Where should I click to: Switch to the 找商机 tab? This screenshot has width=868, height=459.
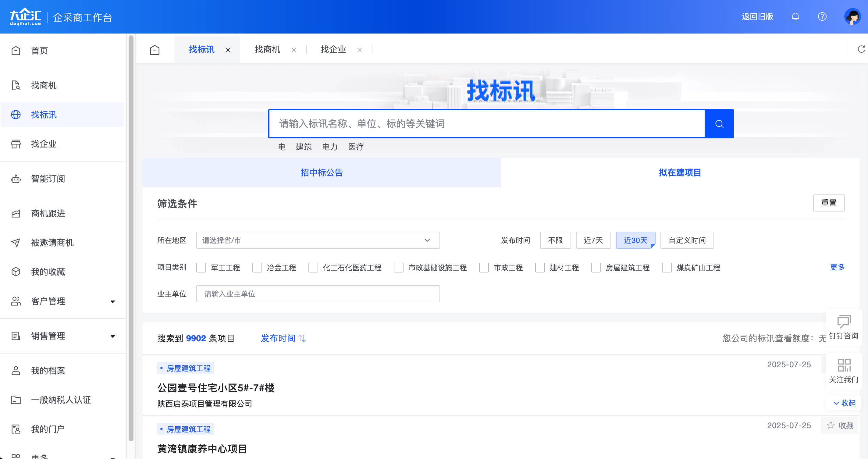click(x=267, y=49)
